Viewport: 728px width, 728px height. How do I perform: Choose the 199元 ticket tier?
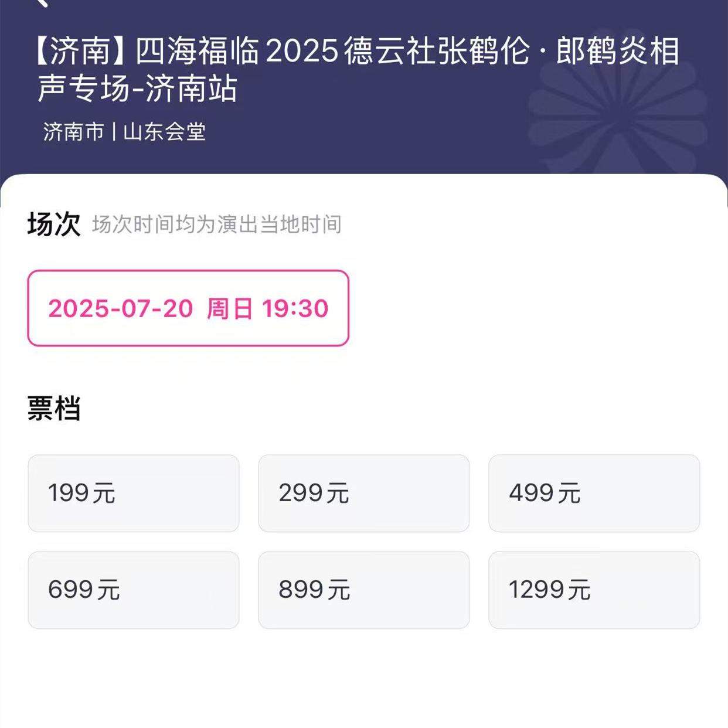coord(134,494)
